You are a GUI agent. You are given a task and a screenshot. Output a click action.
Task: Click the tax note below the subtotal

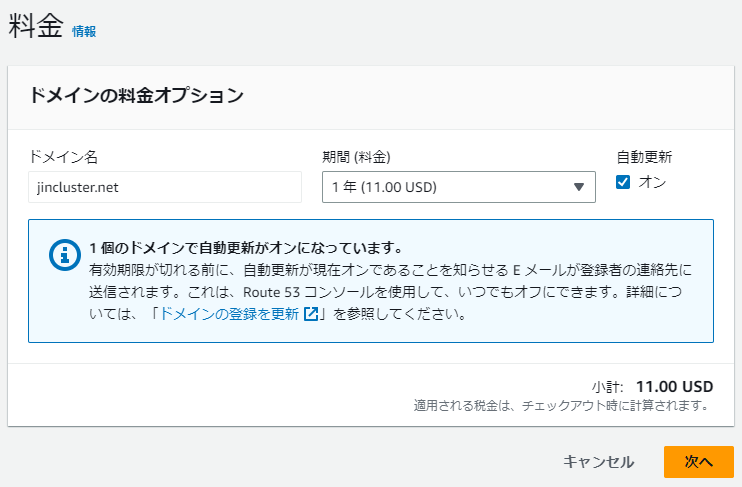[x=561, y=406]
